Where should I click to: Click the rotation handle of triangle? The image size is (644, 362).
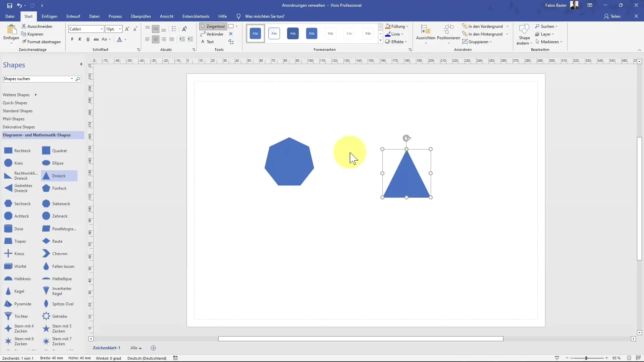407,138
